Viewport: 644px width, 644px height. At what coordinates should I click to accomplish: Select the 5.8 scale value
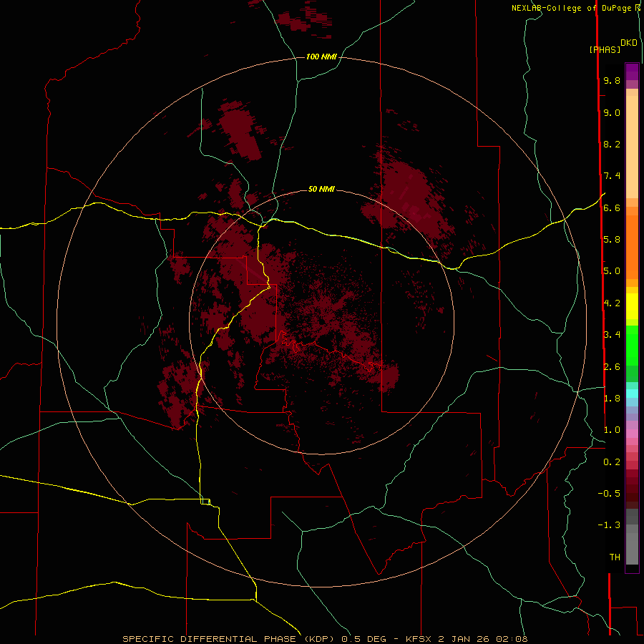pyautogui.click(x=612, y=240)
